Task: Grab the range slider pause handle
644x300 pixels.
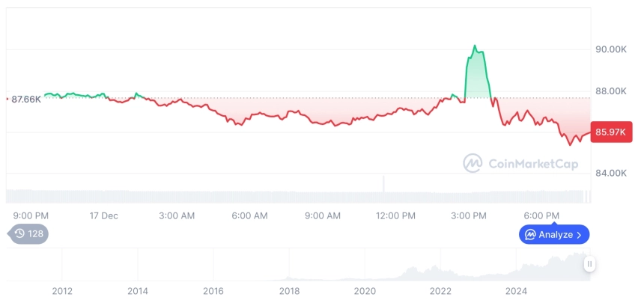Action: click(x=590, y=264)
